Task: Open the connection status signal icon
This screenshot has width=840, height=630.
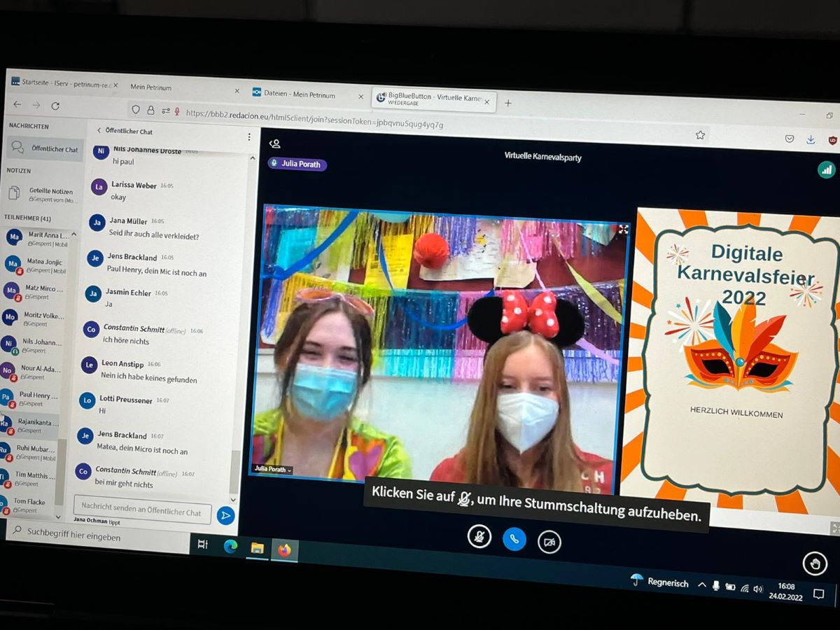Action: [x=826, y=169]
